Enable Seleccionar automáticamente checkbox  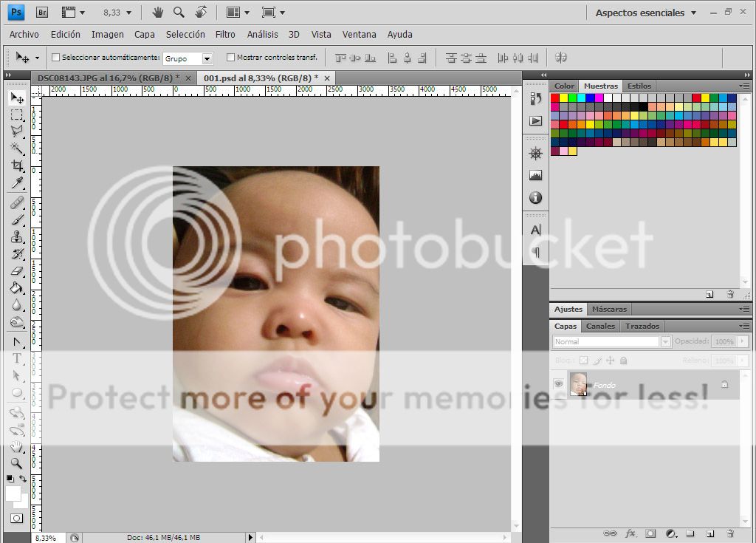coord(55,58)
